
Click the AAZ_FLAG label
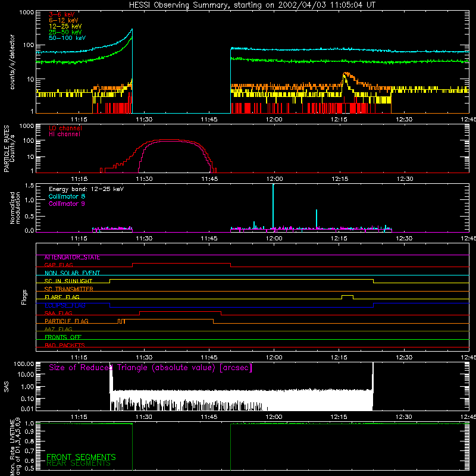(x=58, y=329)
